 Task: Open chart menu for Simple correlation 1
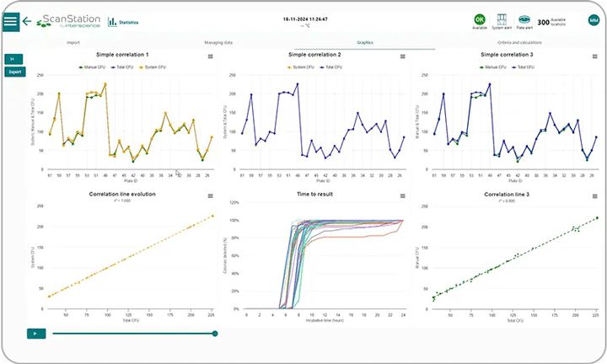210,56
